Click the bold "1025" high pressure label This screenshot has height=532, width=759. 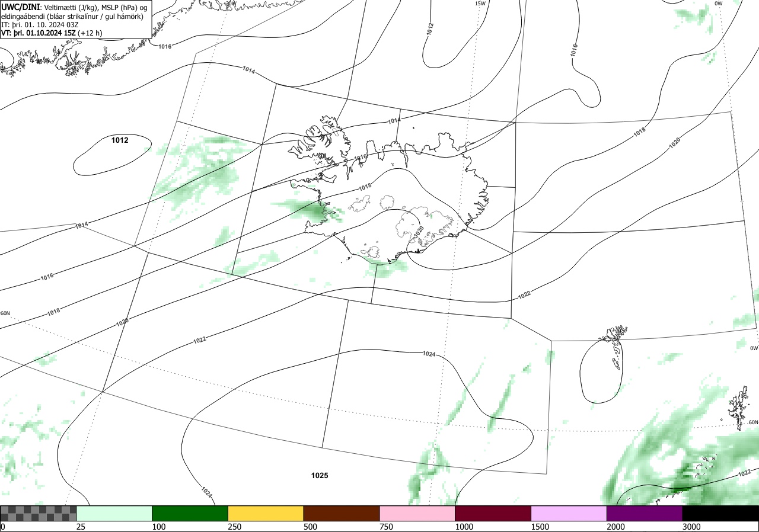pyautogui.click(x=320, y=476)
